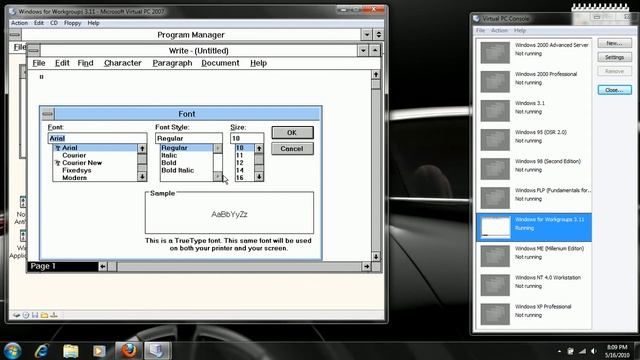The width and height of the screenshot is (640, 360).
Task: Click Write document scroll down arrow
Action: pyautogui.click(x=376, y=256)
